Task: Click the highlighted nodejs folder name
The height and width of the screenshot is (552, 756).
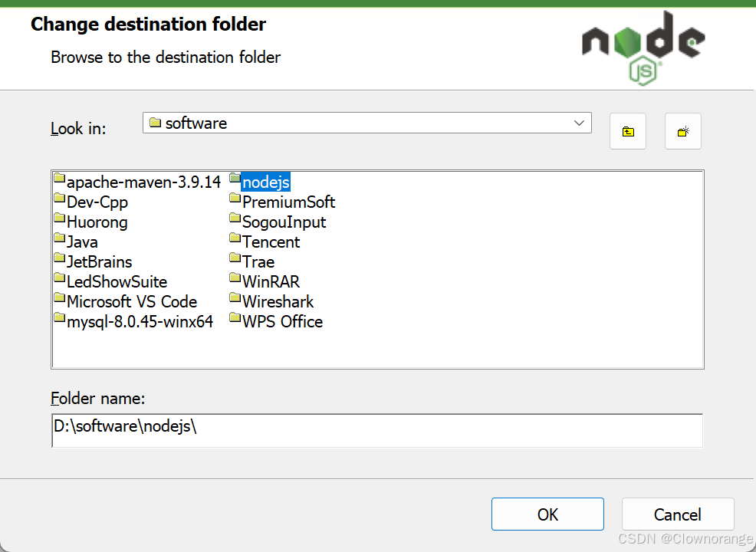Action: click(265, 182)
